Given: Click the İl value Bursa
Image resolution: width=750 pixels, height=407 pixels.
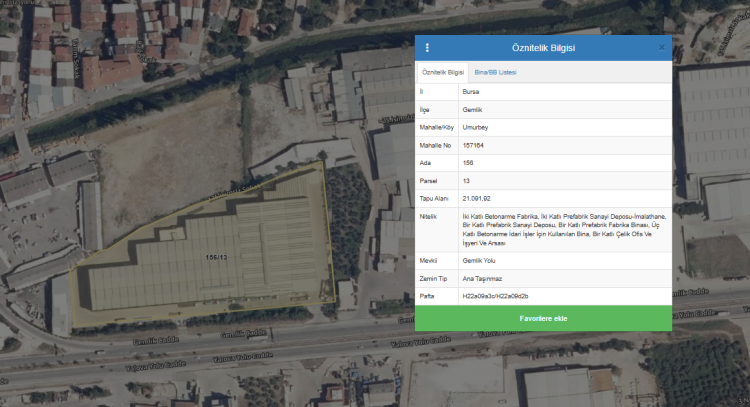Looking at the screenshot, I should [x=471, y=91].
